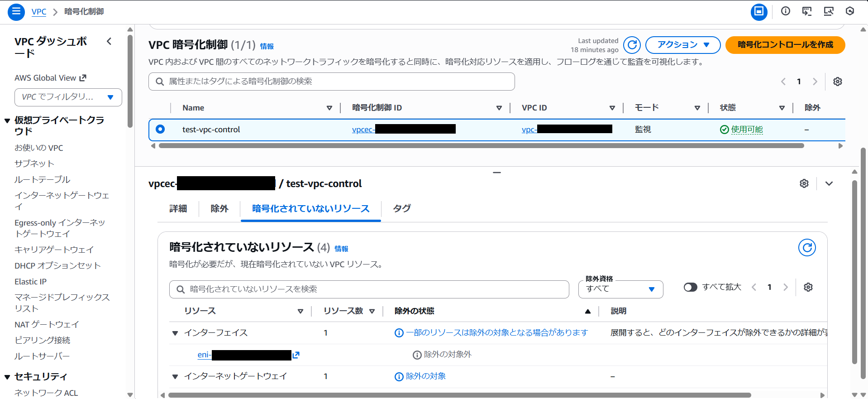The height and width of the screenshot is (399, 868).
Task: Select the 暗号化されていないリソース tab
Action: point(311,208)
